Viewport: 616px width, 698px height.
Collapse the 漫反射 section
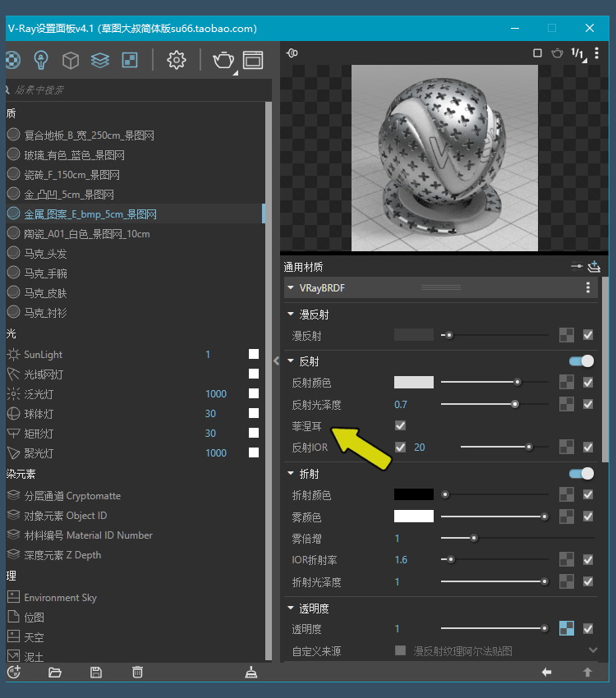click(291, 315)
